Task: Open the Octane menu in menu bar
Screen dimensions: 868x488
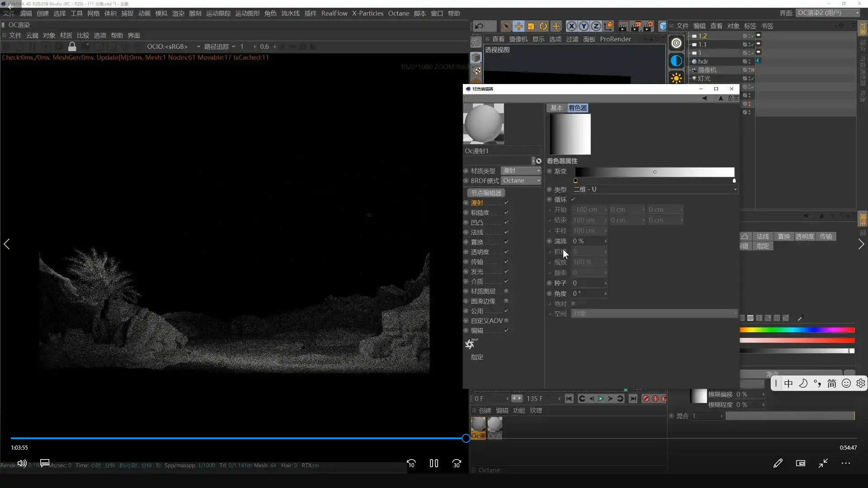Action: pyautogui.click(x=398, y=13)
